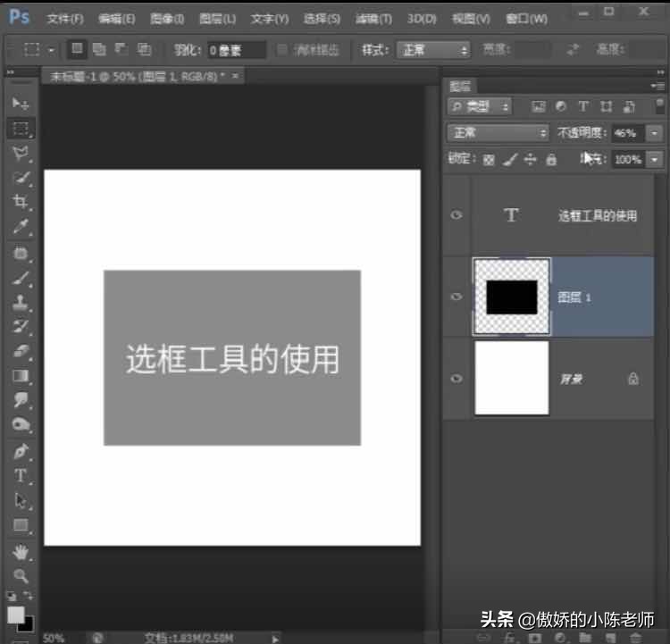The image size is (670, 644).
Task: Select the Lasso tool
Action: [20, 153]
